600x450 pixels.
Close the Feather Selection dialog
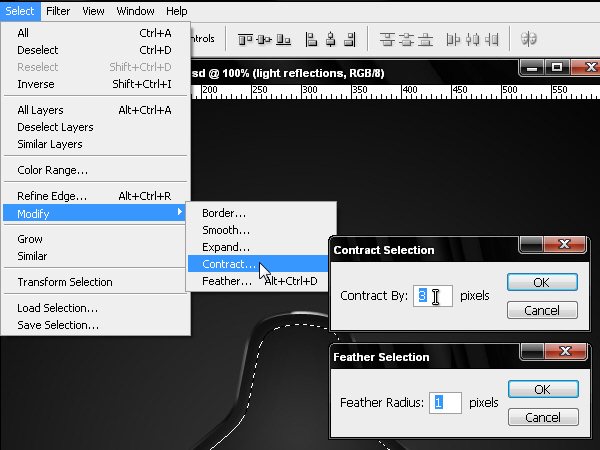[x=566, y=351]
